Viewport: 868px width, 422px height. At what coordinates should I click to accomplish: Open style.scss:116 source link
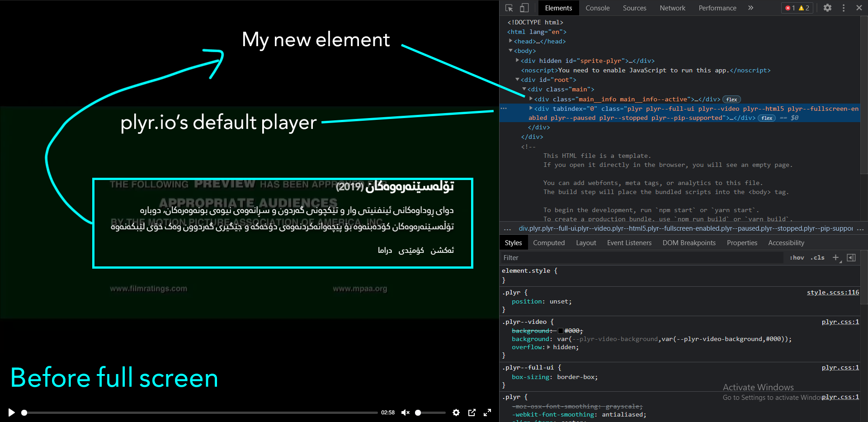click(833, 292)
